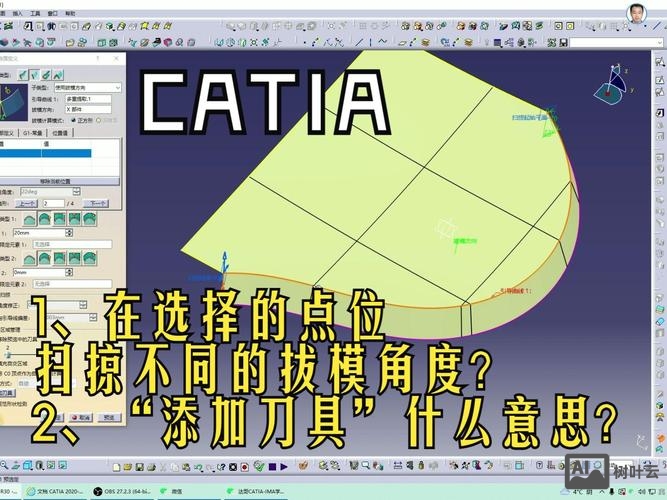The height and width of the screenshot is (500, 667).
Task: Adjust the cutter removal slider handle
Action: coord(8,355)
